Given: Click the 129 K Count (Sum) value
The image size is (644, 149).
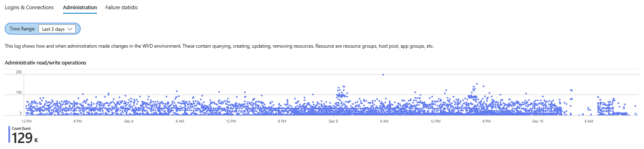Looking at the screenshot, I should (24, 138).
